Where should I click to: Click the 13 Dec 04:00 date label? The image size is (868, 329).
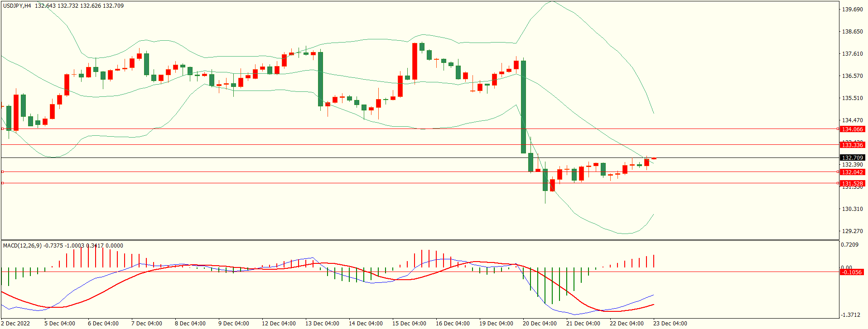(322, 324)
